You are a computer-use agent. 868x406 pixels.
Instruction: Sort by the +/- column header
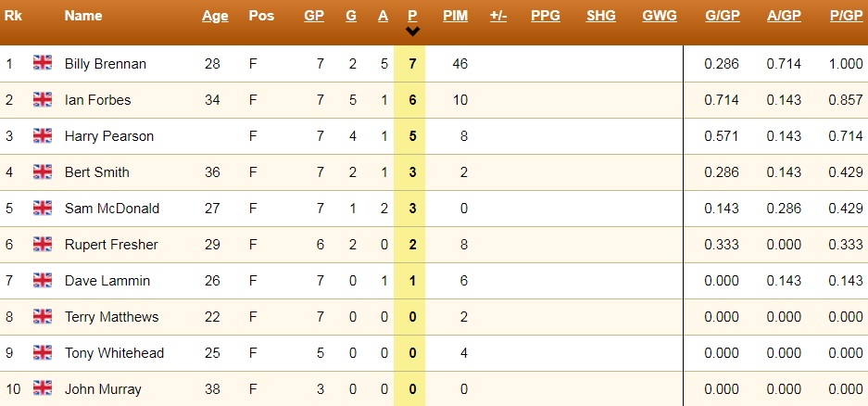498,16
